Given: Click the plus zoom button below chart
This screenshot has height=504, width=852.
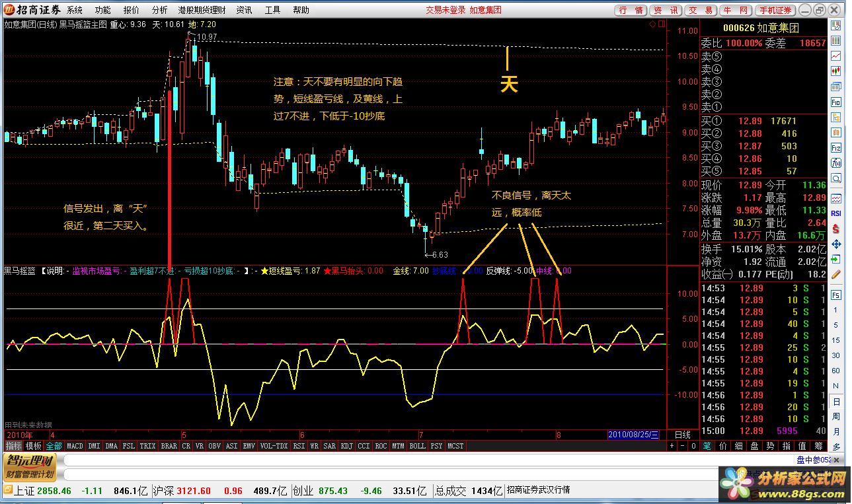Looking at the screenshot, I should [672, 446].
